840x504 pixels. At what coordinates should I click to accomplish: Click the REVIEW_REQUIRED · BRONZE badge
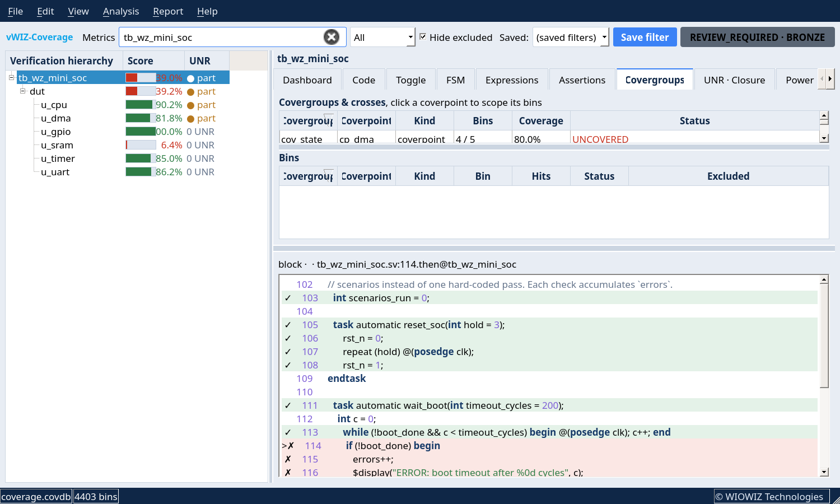click(757, 37)
